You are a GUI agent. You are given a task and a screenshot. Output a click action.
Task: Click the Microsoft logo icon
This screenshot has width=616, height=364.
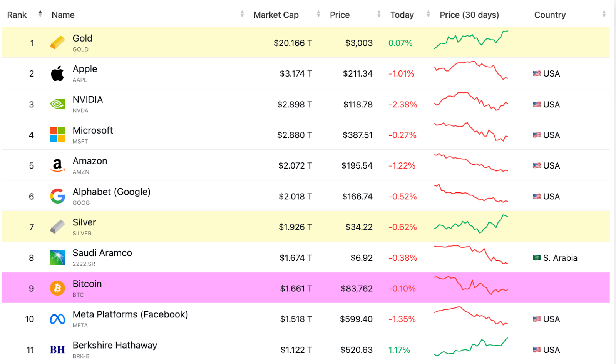(x=57, y=135)
